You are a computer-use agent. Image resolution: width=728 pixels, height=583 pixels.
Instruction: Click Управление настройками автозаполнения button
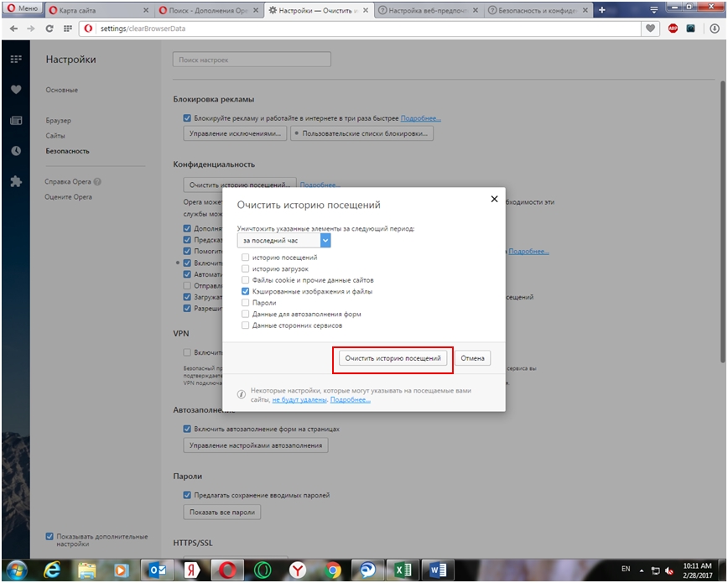tap(256, 445)
